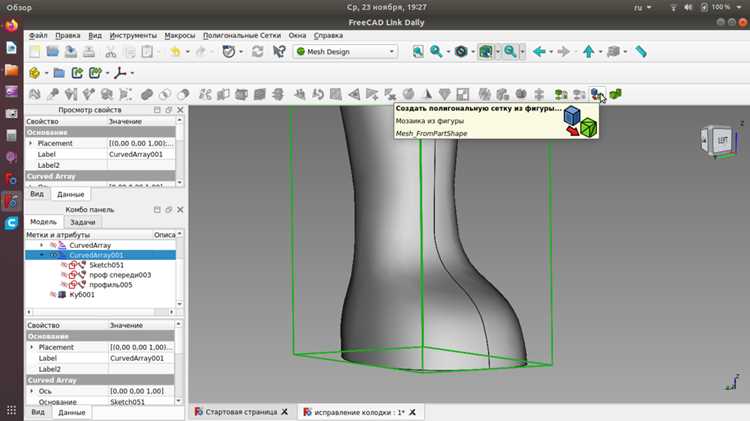Expand the Ось property row

coord(32,391)
